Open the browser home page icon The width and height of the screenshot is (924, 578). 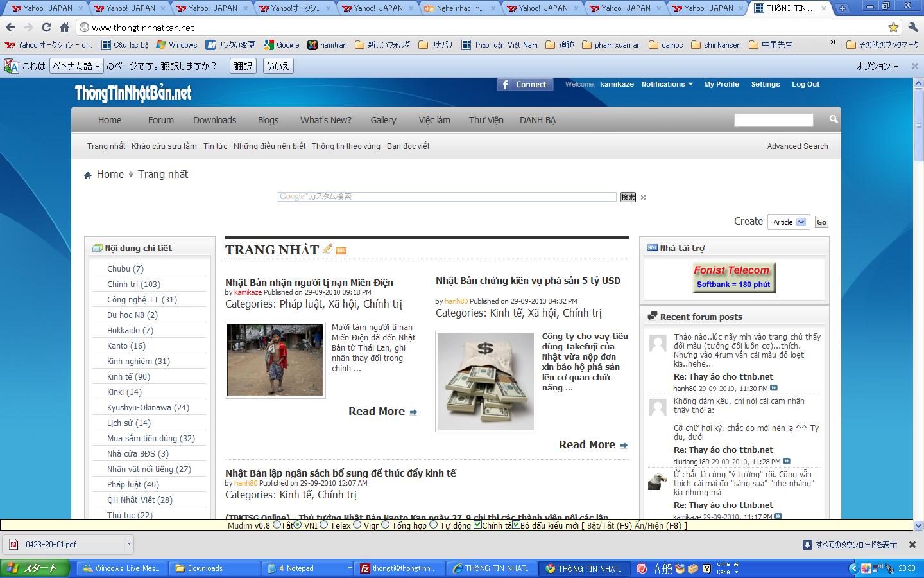point(64,28)
